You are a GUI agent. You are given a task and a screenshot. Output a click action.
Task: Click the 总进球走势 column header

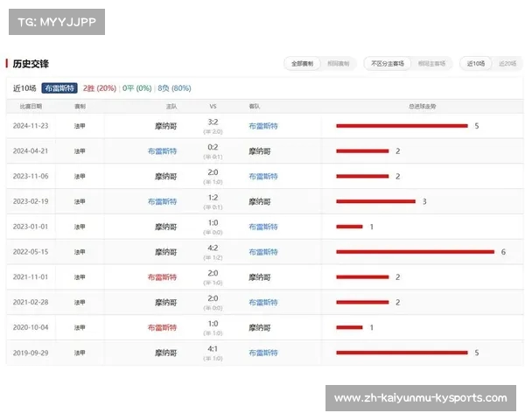pyautogui.click(x=423, y=107)
